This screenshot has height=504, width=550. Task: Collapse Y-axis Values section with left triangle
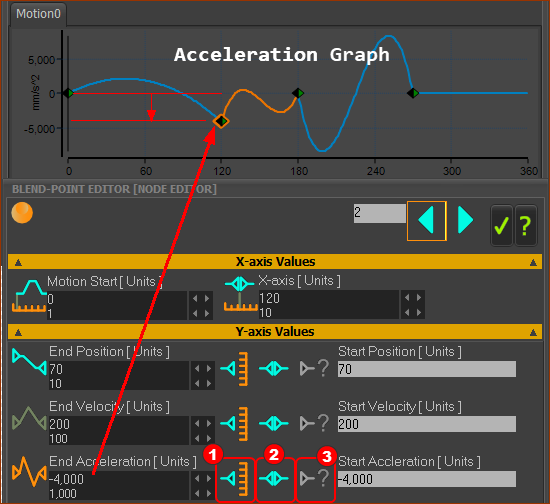(x=18, y=332)
